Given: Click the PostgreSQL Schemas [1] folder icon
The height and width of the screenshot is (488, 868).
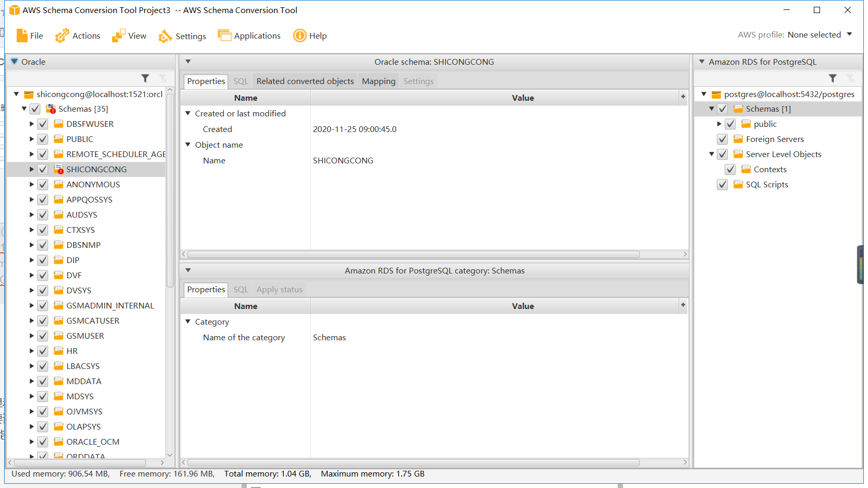Looking at the screenshot, I should click(x=738, y=109).
